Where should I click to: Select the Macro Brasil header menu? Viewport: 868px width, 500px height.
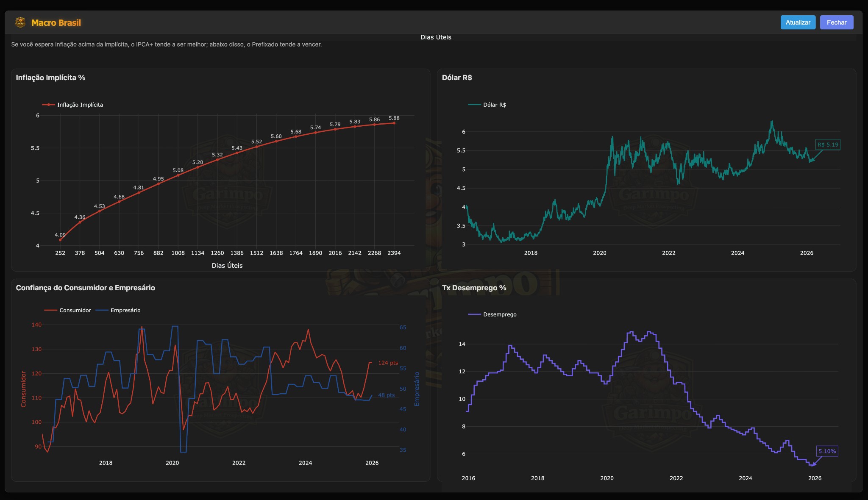tap(56, 22)
